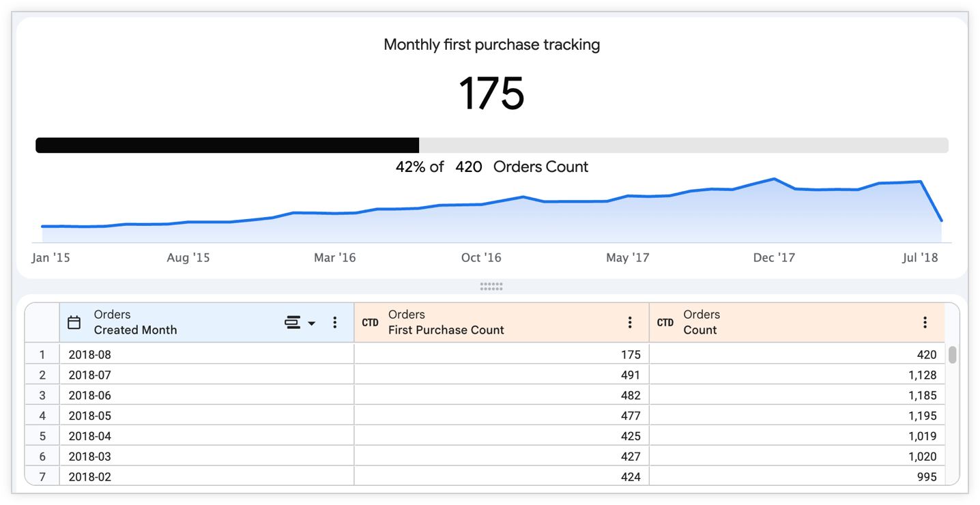Click the Jan '15 axis label
This screenshot has height=505, width=980.
[x=51, y=258]
